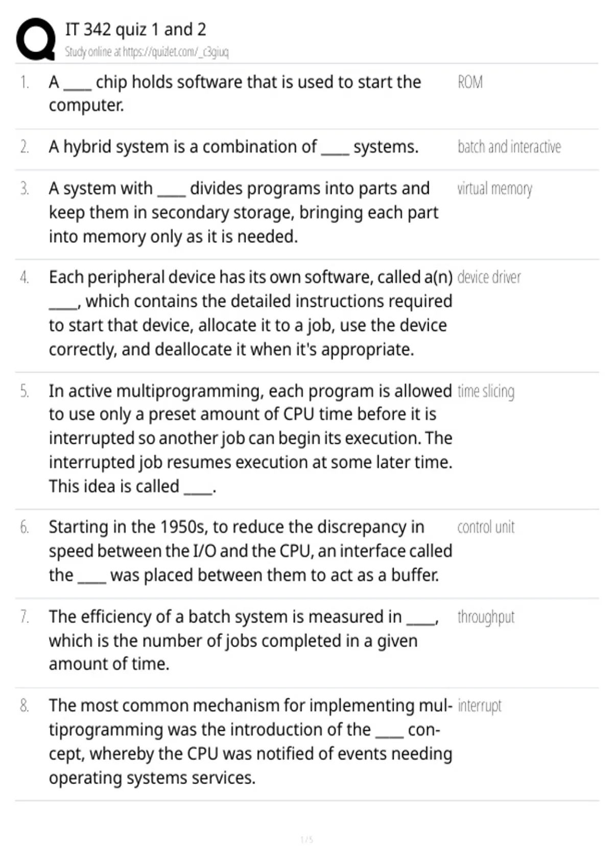Screen dimensions: 613x868
Task: Select the ROM answer text
Action: [x=470, y=82]
